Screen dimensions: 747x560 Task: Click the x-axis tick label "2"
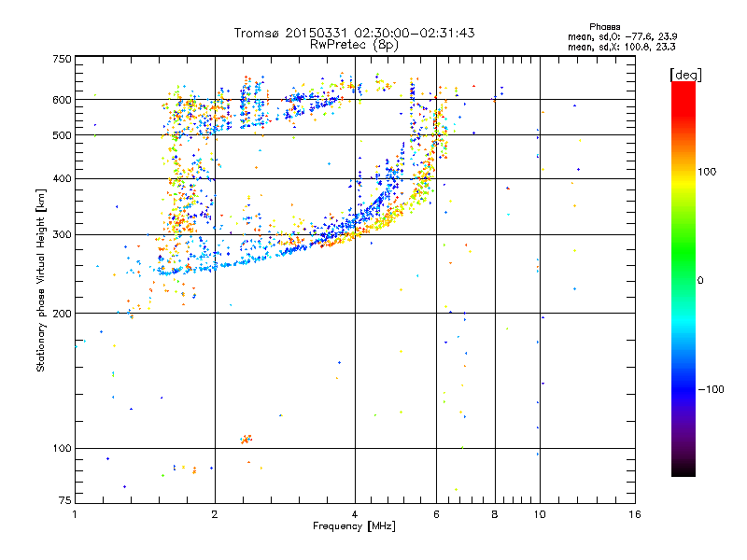click(x=215, y=514)
